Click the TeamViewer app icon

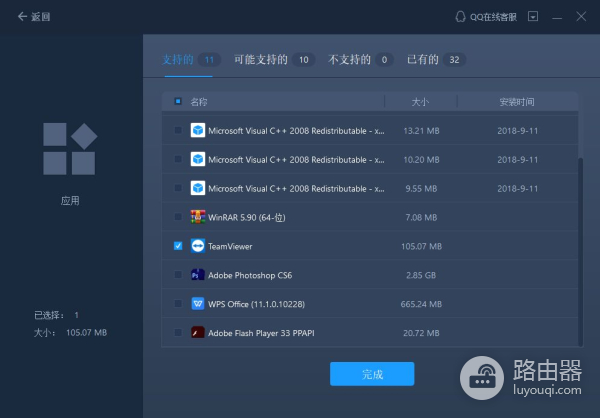coord(198,246)
